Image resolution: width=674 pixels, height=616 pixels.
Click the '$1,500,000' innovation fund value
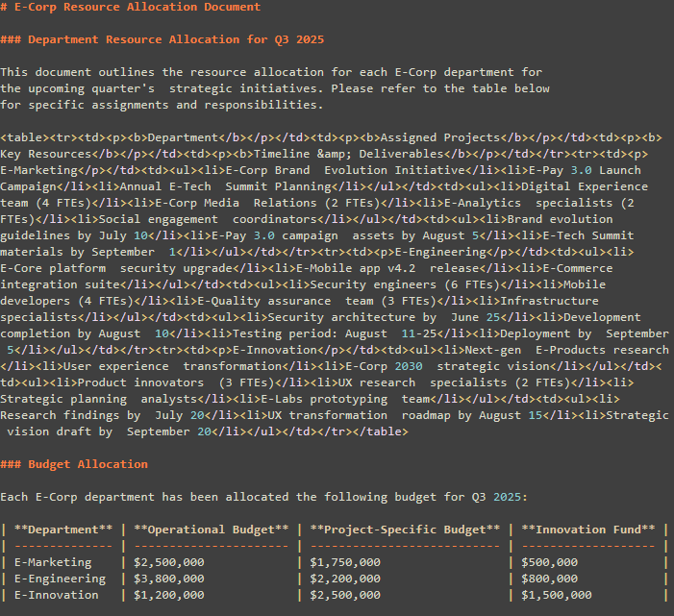coord(557,595)
